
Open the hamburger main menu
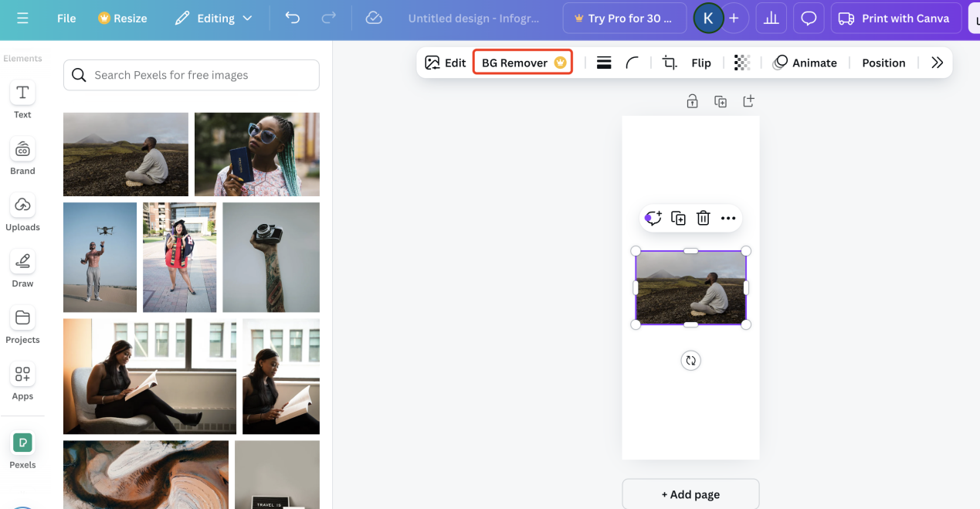[22, 18]
